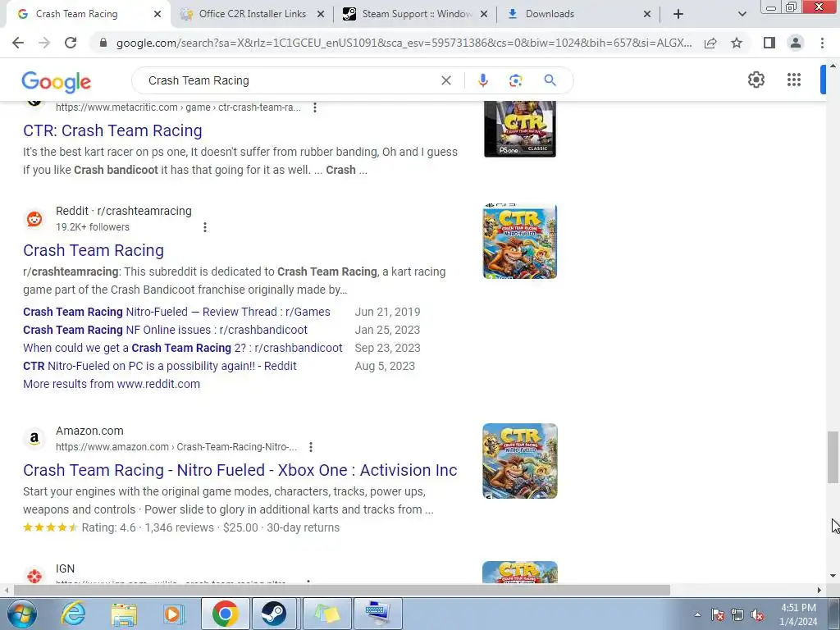
Task: Open the network tray icon
Action: coord(737,614)
